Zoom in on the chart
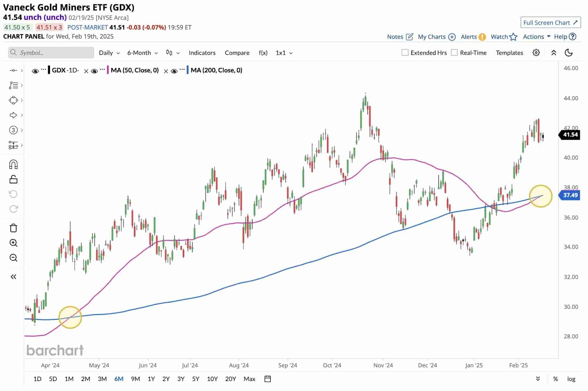This screenshot has height=391, width=588. coord(13,243)
